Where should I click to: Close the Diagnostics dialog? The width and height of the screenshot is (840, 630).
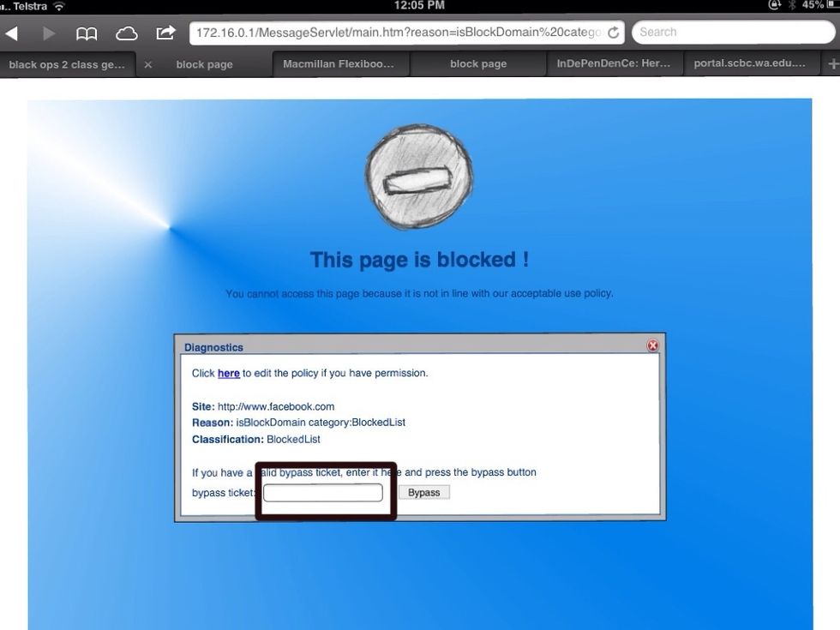[x=652, y=345]
